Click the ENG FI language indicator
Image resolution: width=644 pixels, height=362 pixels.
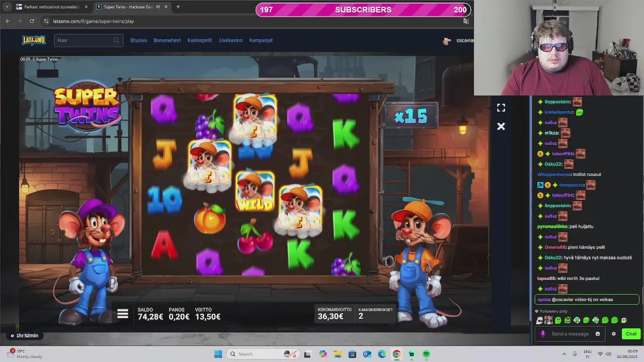(x=588, y=354)
